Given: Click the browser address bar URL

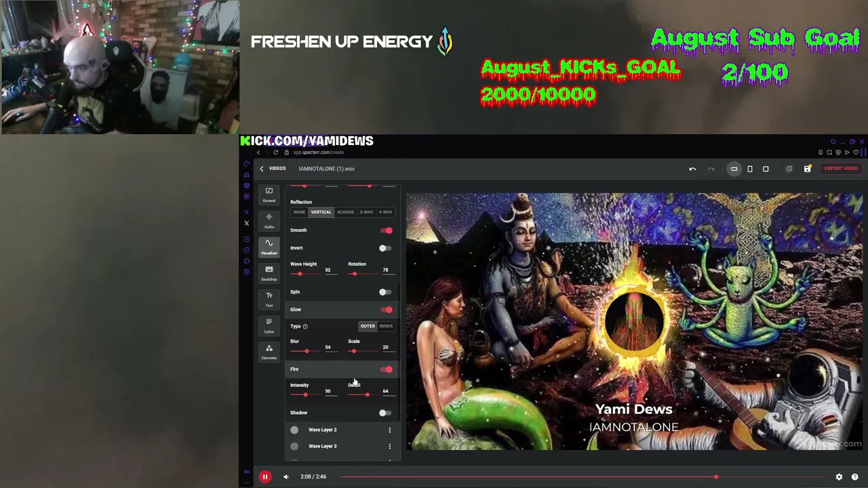Looking at the screenshot, I should [x=318, y=152].
